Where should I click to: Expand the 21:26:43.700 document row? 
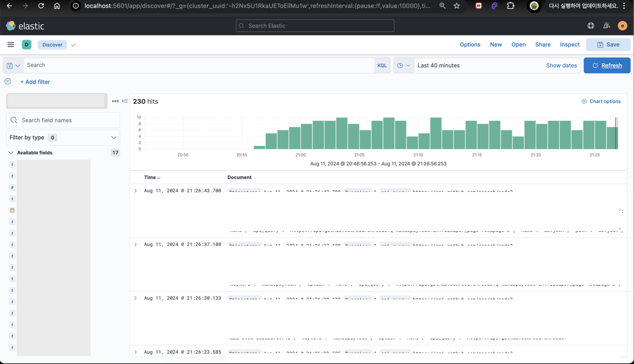136,191
